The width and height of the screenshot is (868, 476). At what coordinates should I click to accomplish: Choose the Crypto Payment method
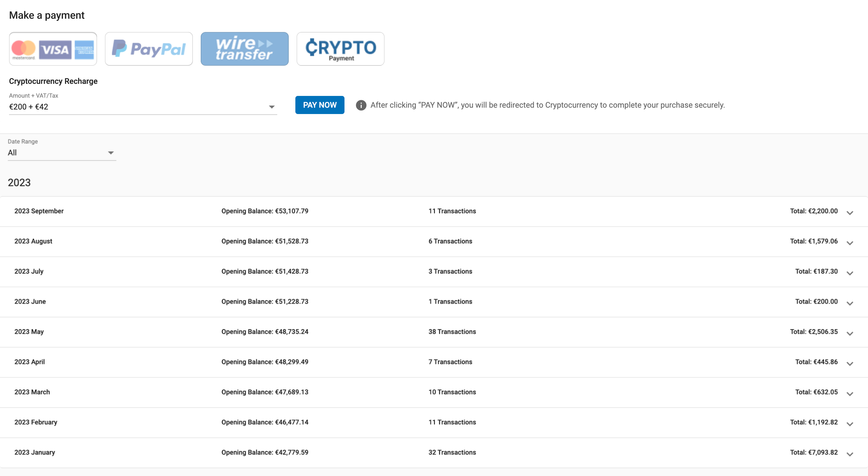click(x=340, y=49)
